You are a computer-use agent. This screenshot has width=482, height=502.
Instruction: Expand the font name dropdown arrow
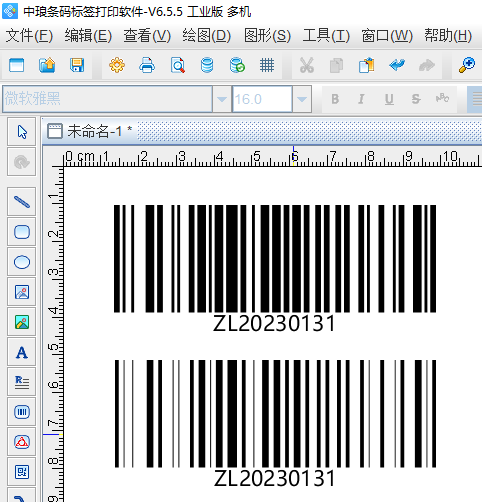coord(222,99)
